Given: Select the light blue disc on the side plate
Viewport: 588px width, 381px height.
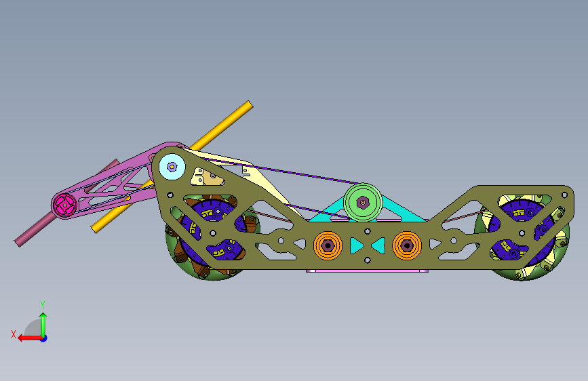Looking at the screenshot, I should point(172,167).
